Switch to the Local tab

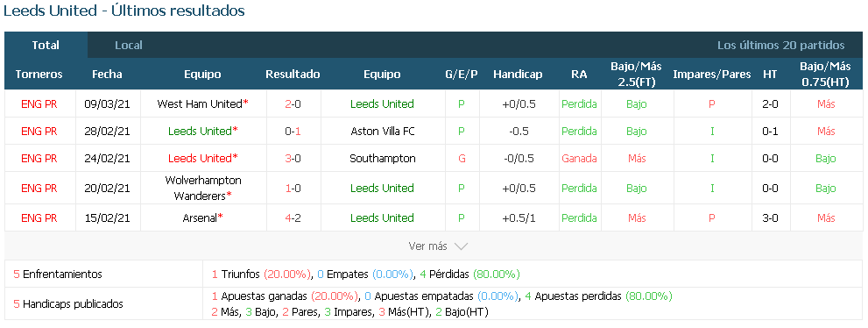click(x=129, y=46)
